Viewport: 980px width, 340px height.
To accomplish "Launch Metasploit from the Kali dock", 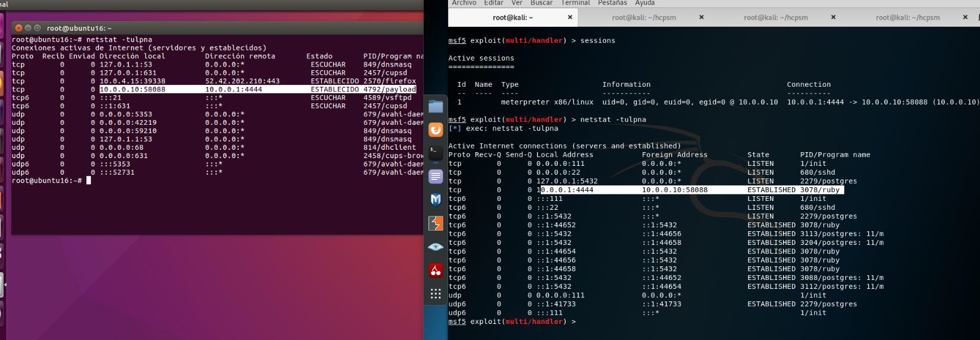I will point(436,200).
